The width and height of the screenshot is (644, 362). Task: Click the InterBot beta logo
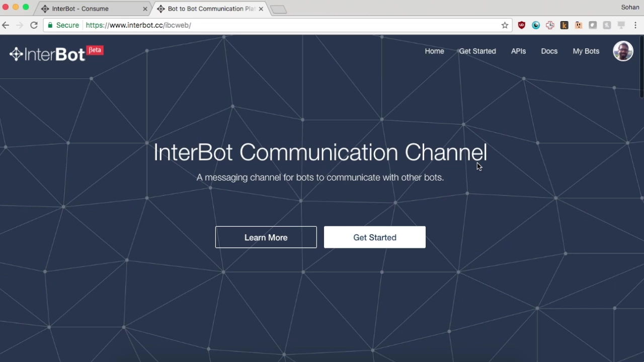click(x=56, y=53)
